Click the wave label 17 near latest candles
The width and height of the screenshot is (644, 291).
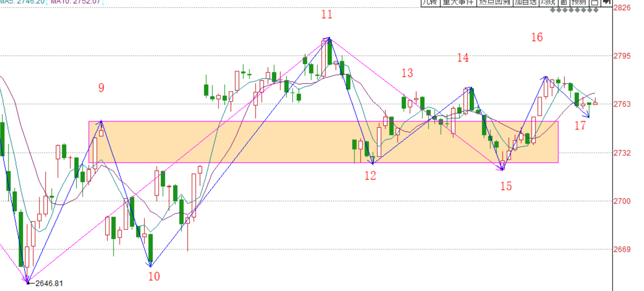click(580, 126)
